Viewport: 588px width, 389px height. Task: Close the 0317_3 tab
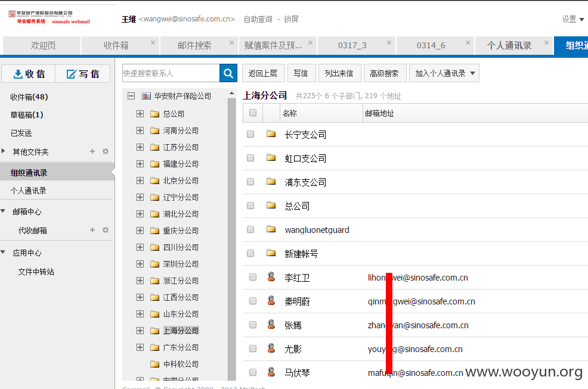(x=389, y=43)
